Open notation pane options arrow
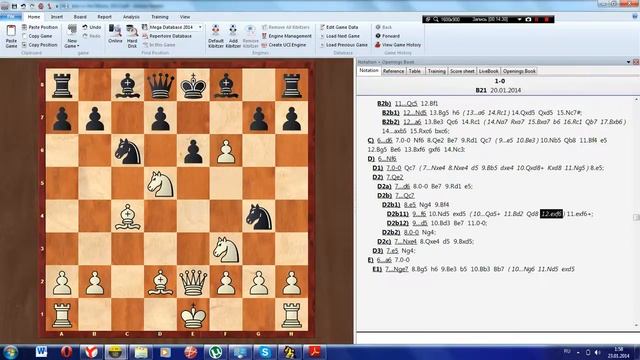The image size is (640, 360). point(628,62)
